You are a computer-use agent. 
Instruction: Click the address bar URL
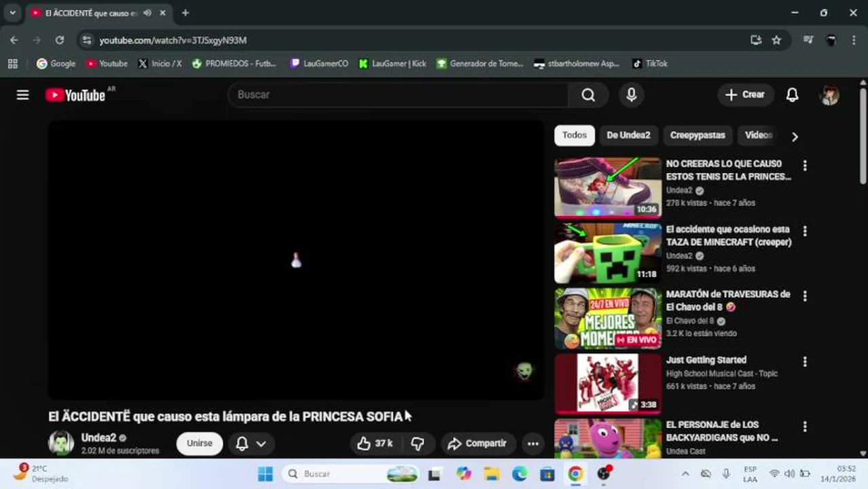(173, 40)
